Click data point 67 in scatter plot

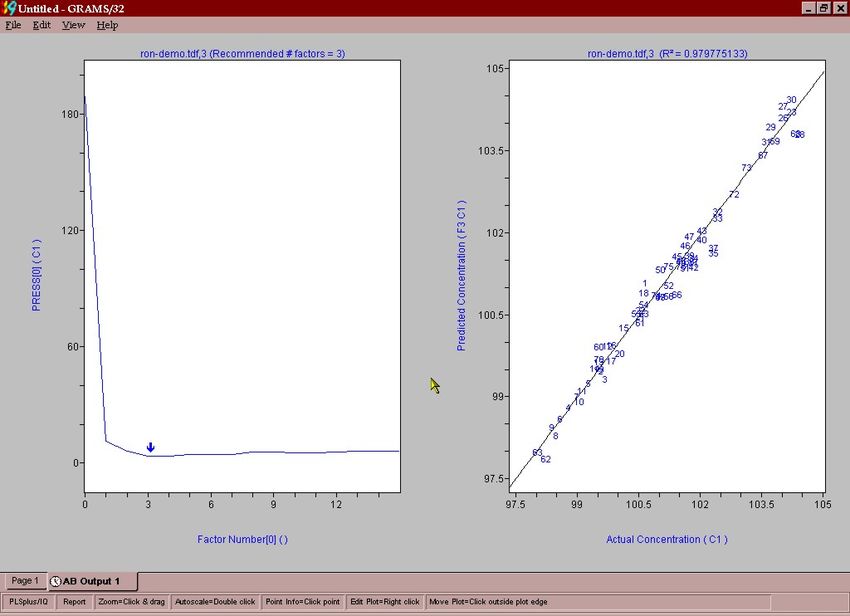pos(763,156)
